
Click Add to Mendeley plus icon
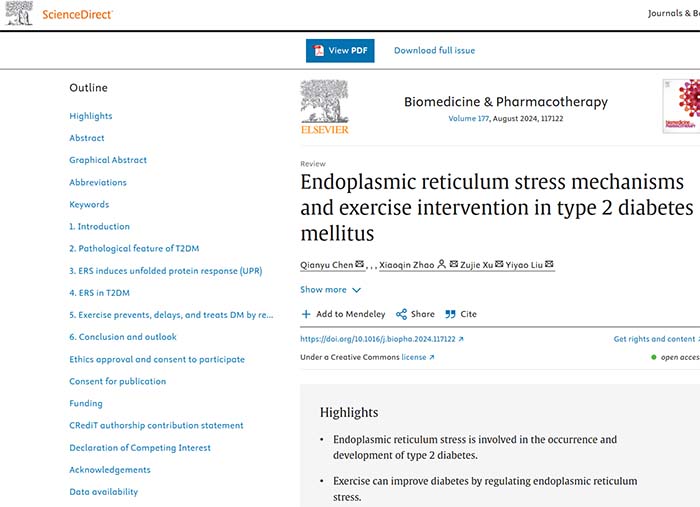(306, 314)
